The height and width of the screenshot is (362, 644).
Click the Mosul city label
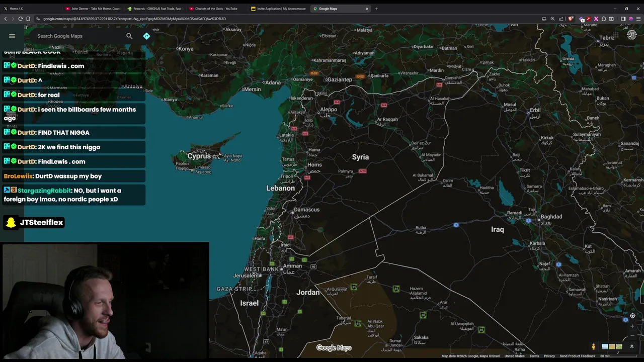coord(510,105)
